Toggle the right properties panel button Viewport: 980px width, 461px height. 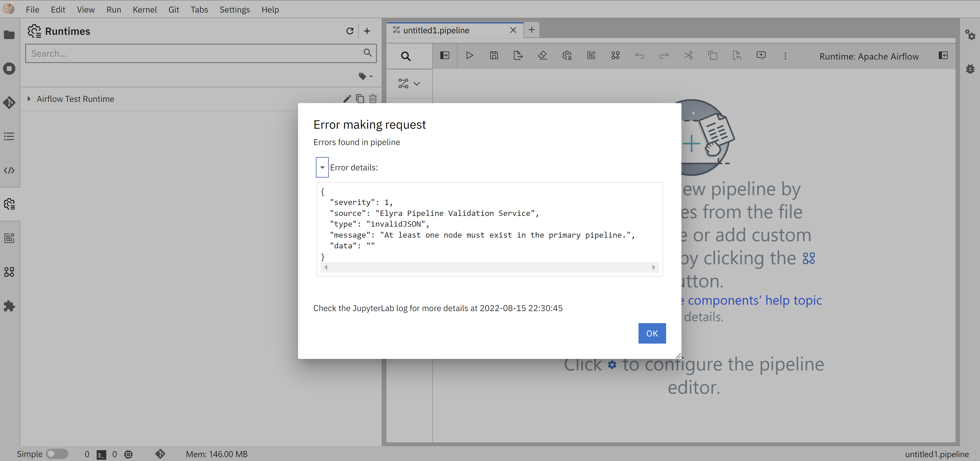click(943, 56)
